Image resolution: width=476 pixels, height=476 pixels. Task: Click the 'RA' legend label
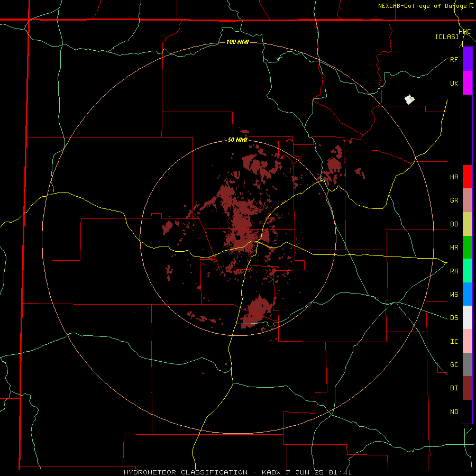point(454,271)
